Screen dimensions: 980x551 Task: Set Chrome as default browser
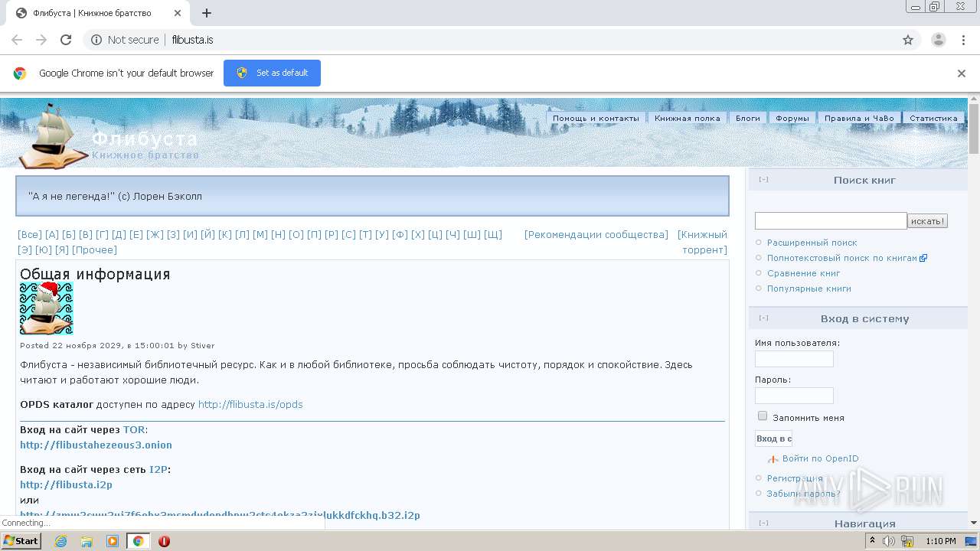coord(272,73)
